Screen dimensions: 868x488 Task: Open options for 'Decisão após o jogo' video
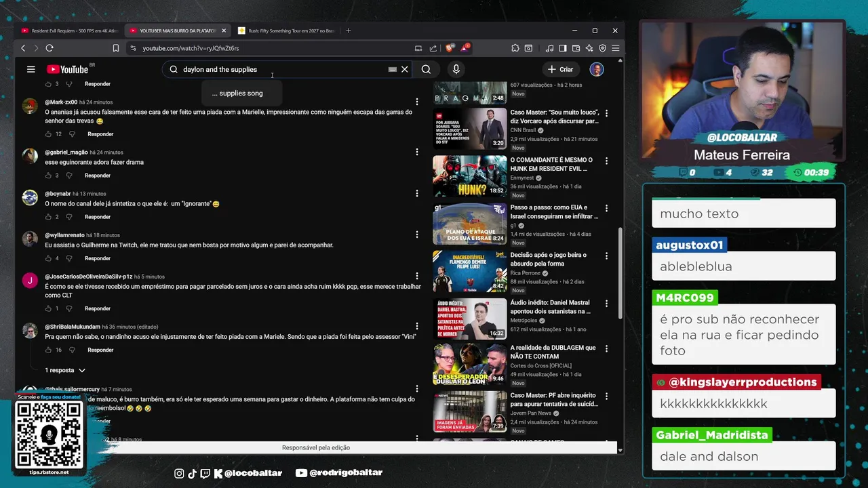(606, 256)
